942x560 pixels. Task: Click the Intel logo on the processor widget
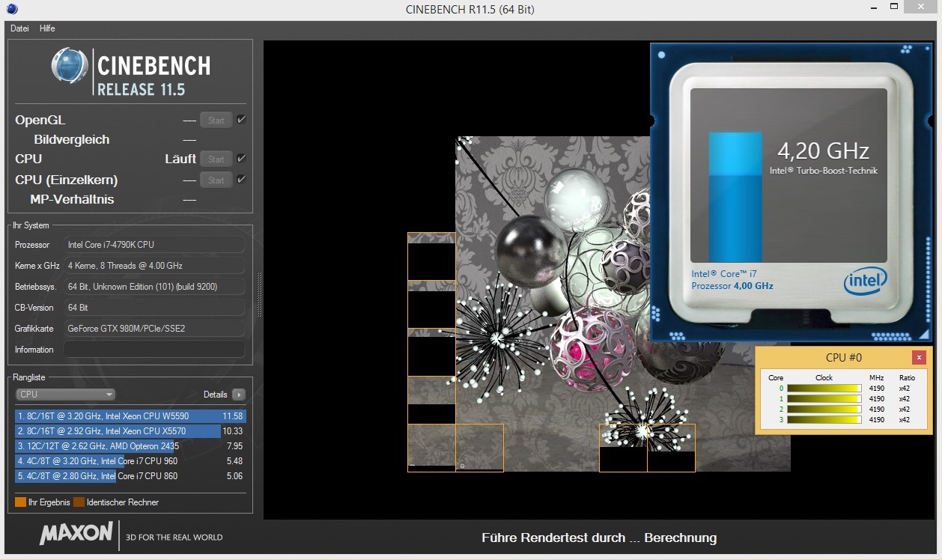tap(866, 281)
